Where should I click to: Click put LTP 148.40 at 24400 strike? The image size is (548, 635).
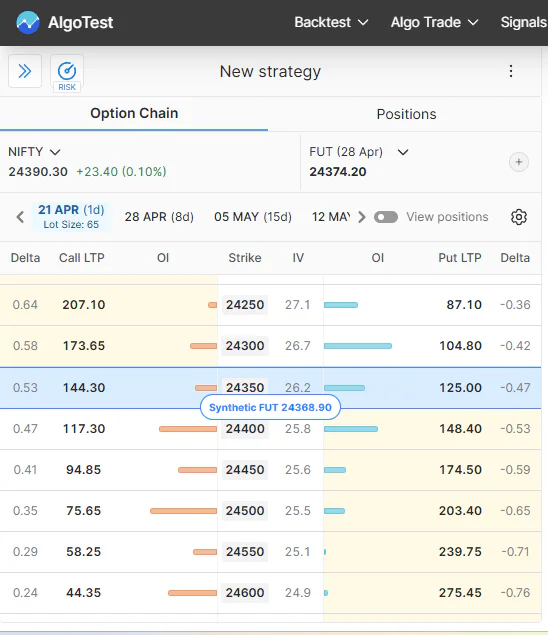point(461,429)
